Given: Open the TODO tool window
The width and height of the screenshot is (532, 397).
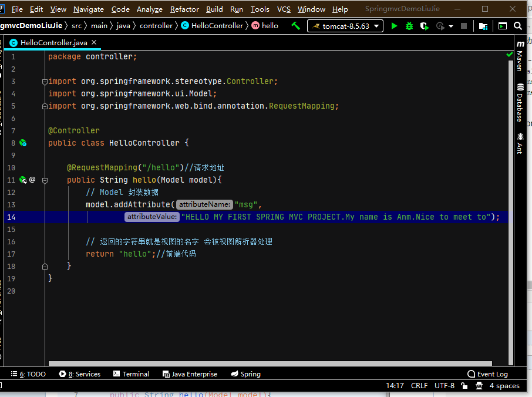Looking at the screenshot, I should 29,374.
